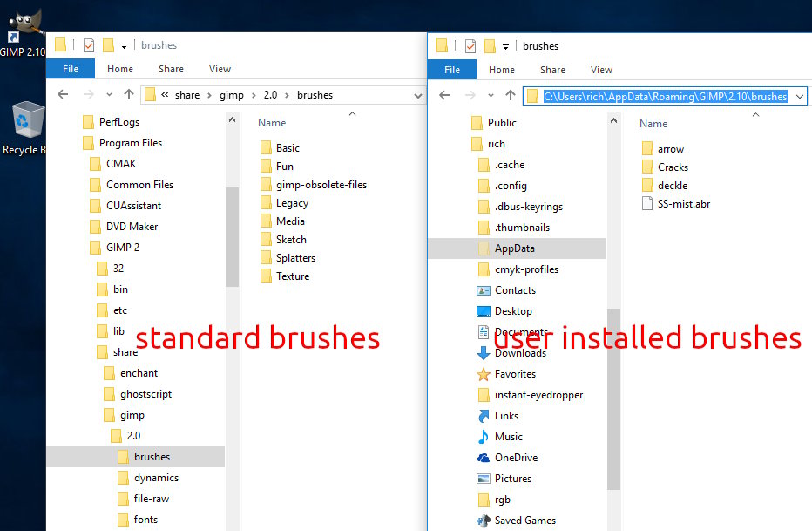Open Quick Access Toolbar dropdown in left window
Viewport: 812px width, 531px height.
click(x=125, y=46)
